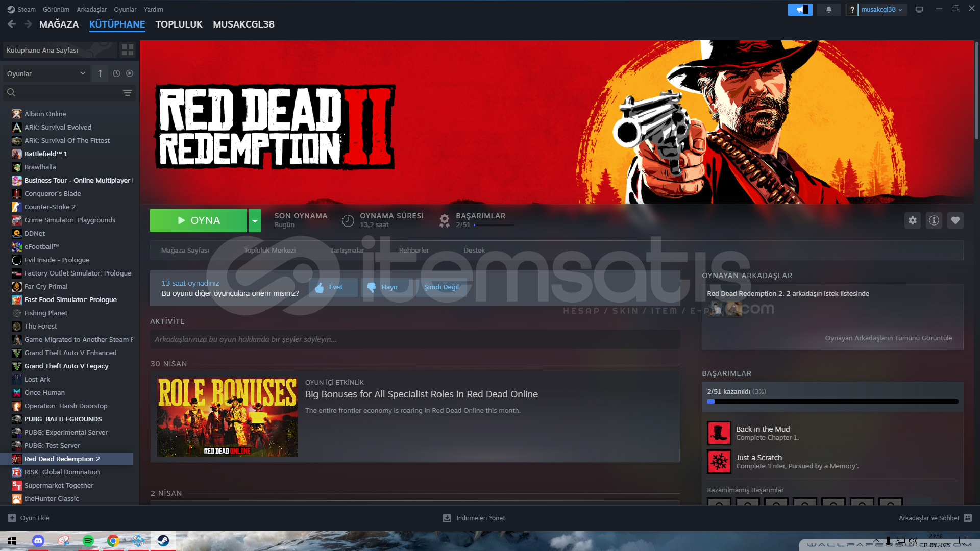The width and height of the screenshot is (980, 551).
Task: Open the Görünüm menu
Action: (x=56, y=9)
